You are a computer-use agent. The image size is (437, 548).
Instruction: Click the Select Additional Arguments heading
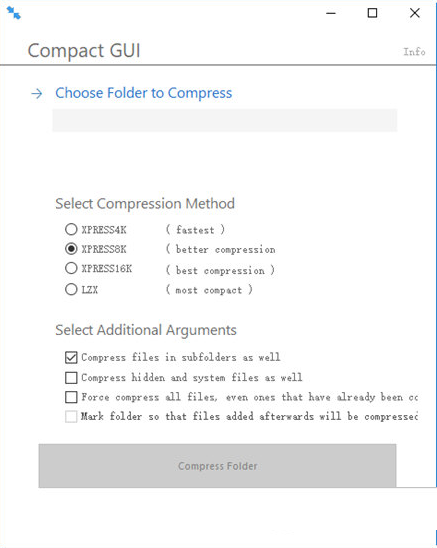click(x=146, y=330)
